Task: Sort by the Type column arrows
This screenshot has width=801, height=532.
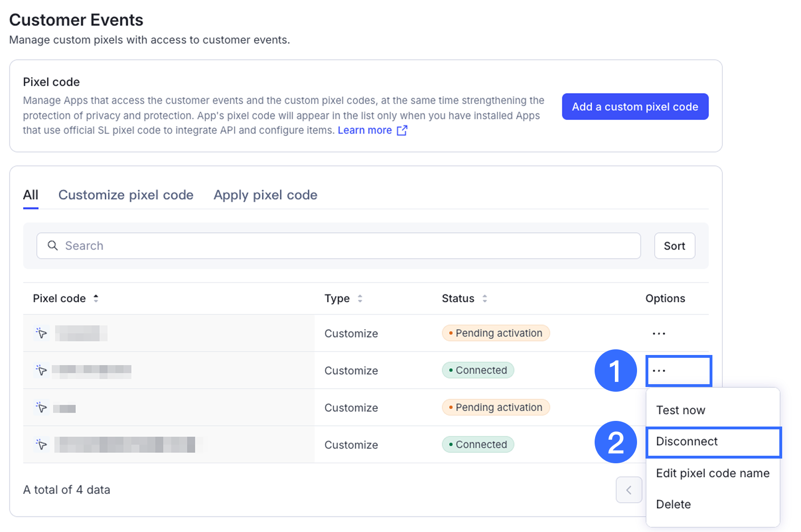Action: [x=360, y=298]
